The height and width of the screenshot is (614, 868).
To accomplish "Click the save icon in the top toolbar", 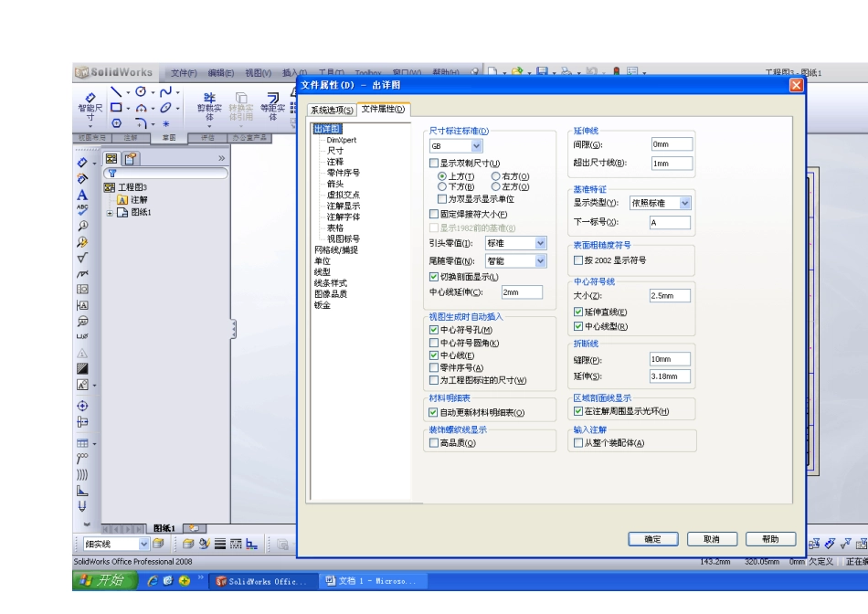I will coord(542,71).
